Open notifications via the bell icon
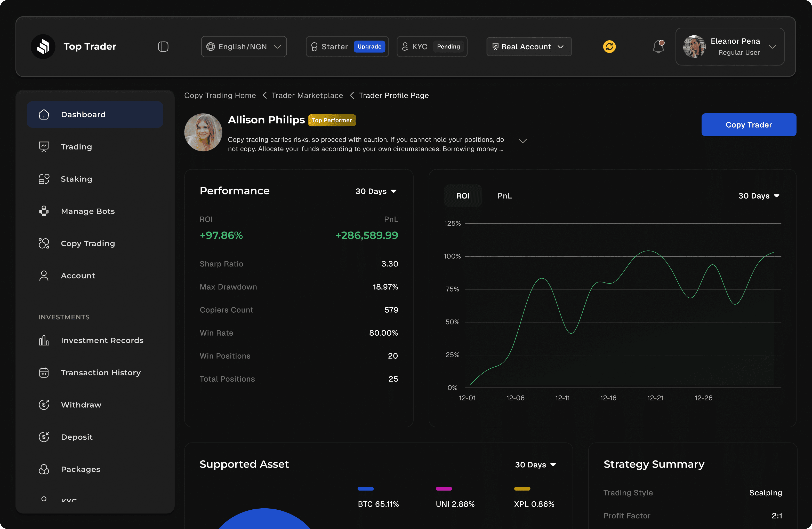812x529 pixels. [x=658, y=47]
